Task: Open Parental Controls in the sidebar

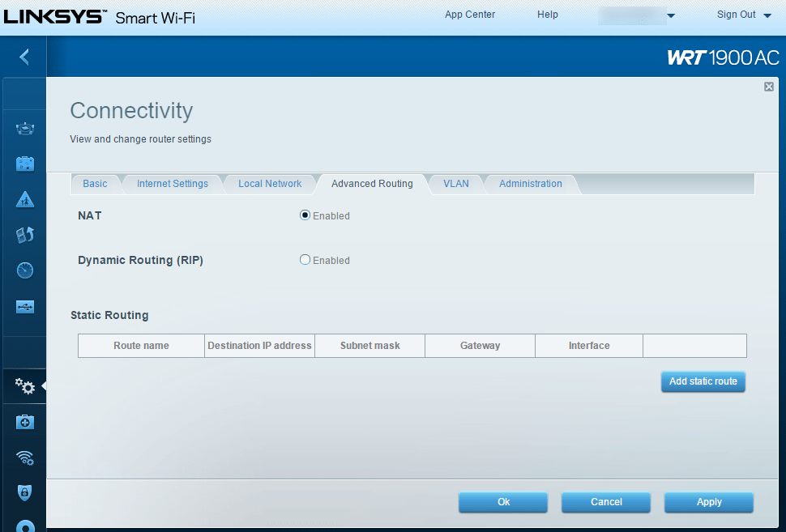Action: [x=24, y=198]
